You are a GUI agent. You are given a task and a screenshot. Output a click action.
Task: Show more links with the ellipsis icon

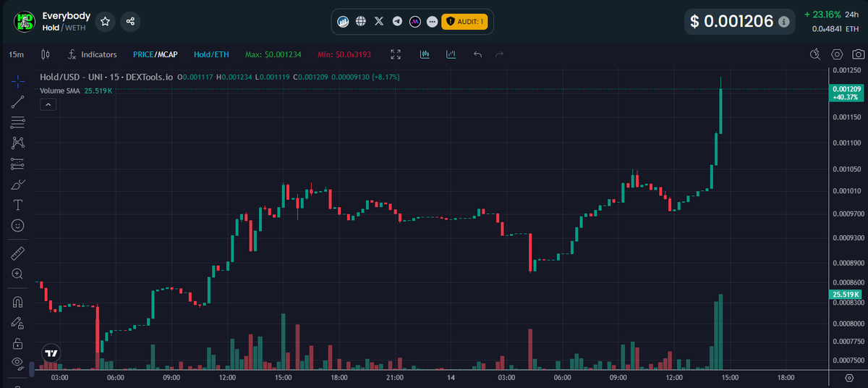(x=433, y=22)
